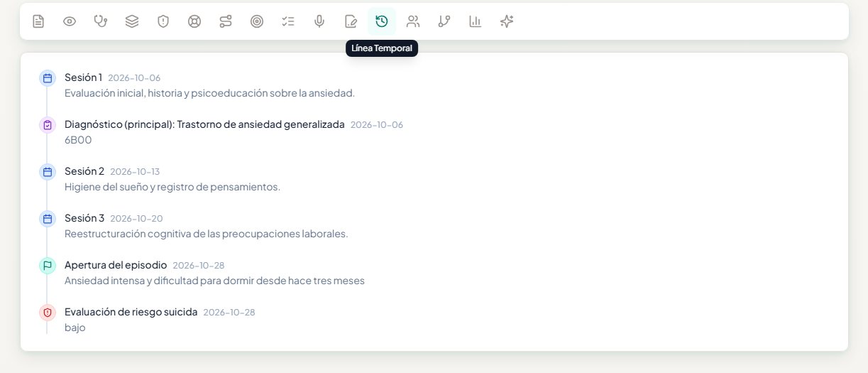Screen dimensions: 868x373
Task: Select the eye overview icon in toolbar
Action: 70,21
